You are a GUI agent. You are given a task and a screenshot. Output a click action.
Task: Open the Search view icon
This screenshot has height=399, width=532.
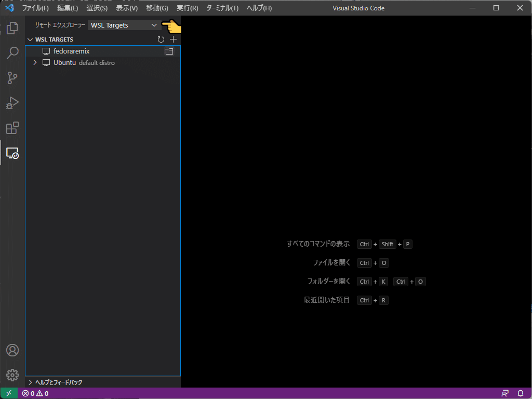pyautogui.click(x=12, y=53)
